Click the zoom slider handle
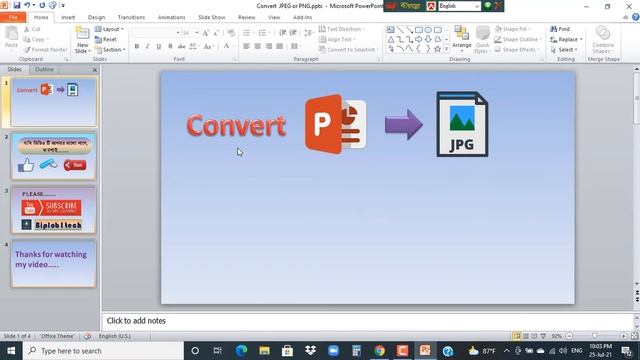 coord(595,336)
